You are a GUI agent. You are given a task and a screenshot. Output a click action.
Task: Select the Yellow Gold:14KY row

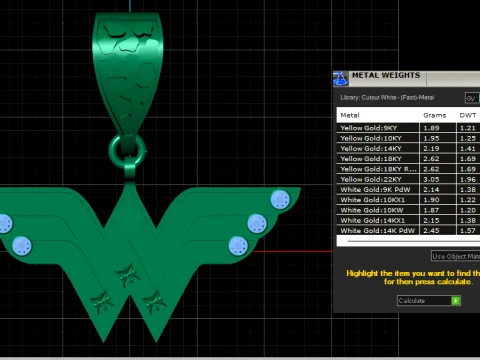408,149
